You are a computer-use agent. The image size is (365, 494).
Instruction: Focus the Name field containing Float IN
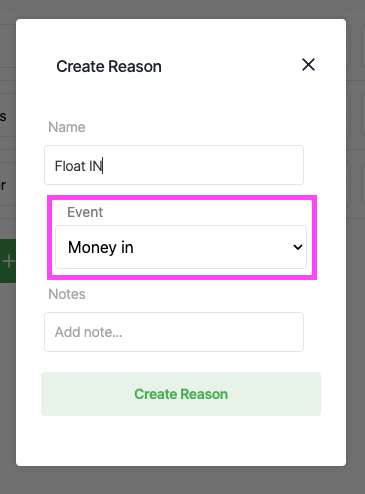[x=174, y=165]
